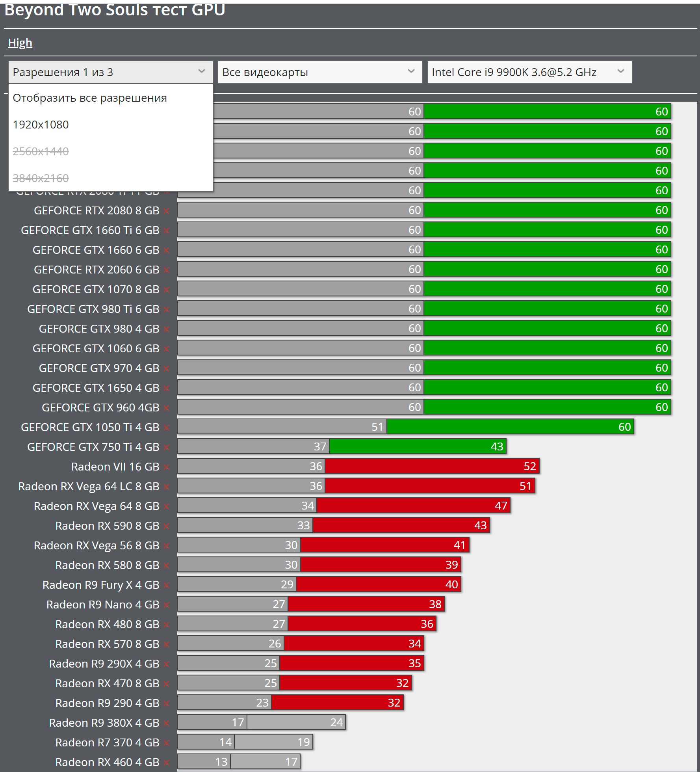Select Отобразить все разрешения menu entry

point(90,98)
